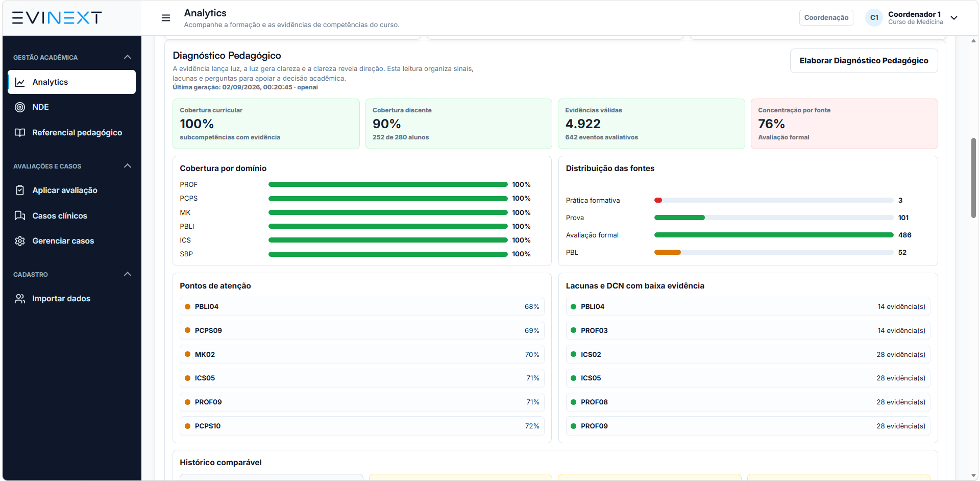Select ICS02 28 evidência(s) row

748,354
